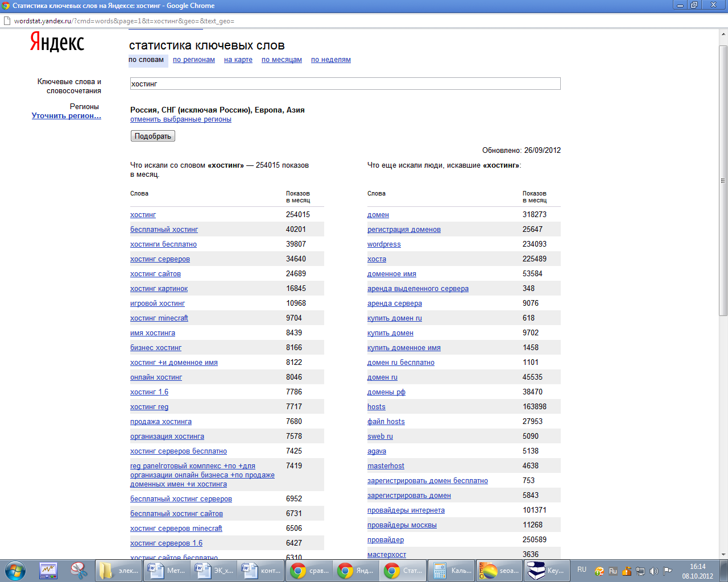Open the 'провайдеры интернета' related link
Image resolution: width=728 pixels, height=582 pixels.
406,510
